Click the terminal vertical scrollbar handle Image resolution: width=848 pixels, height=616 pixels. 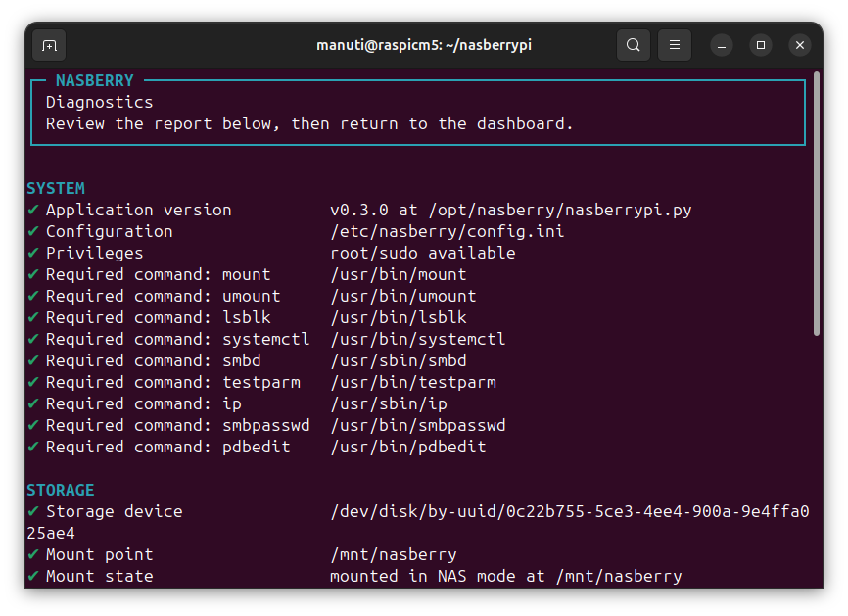817,204
